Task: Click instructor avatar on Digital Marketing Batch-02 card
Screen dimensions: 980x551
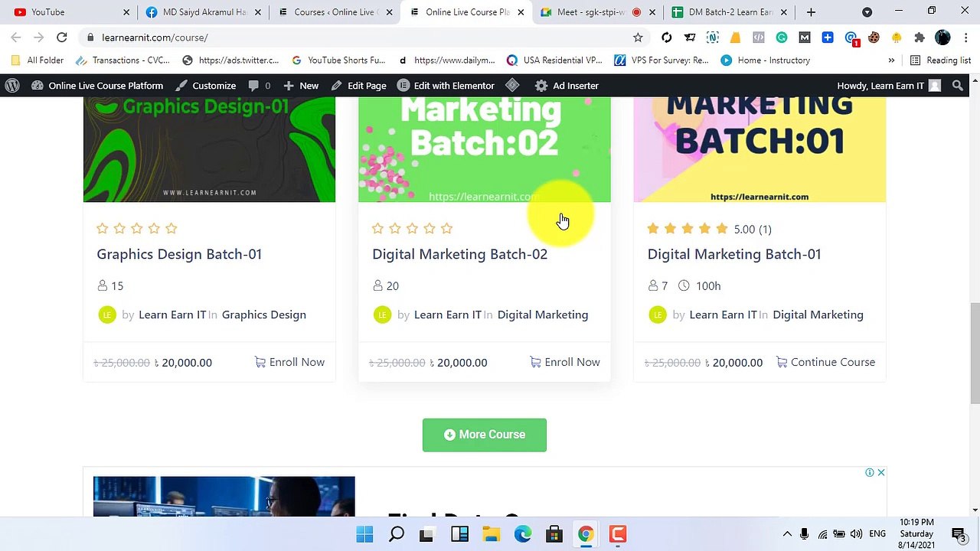Action: click(x=382, y=315)
